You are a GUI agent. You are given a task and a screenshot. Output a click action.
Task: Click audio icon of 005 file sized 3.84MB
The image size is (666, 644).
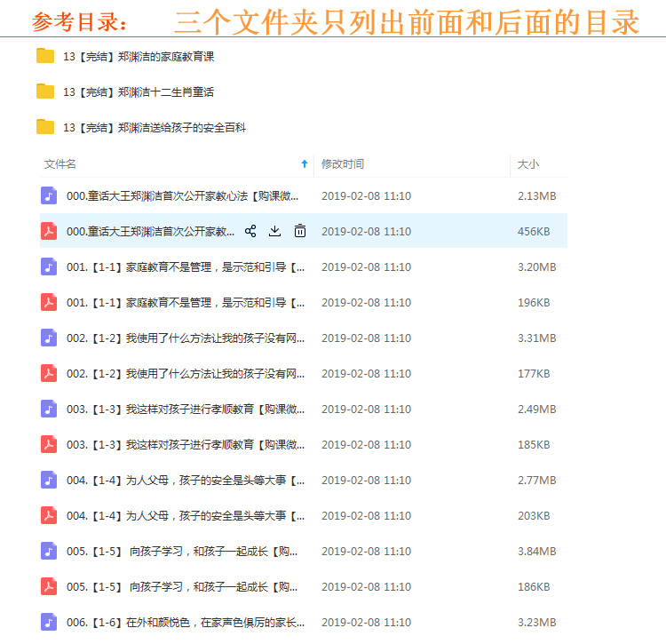[x=49, y=551]
